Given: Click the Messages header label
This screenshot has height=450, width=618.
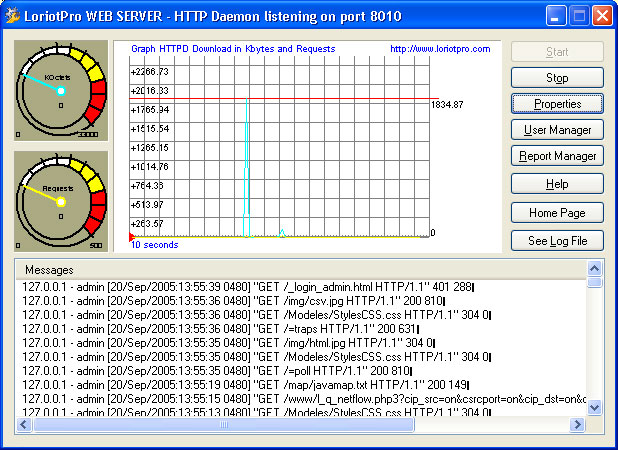Looking at the screenshot, I should [49, 270].
